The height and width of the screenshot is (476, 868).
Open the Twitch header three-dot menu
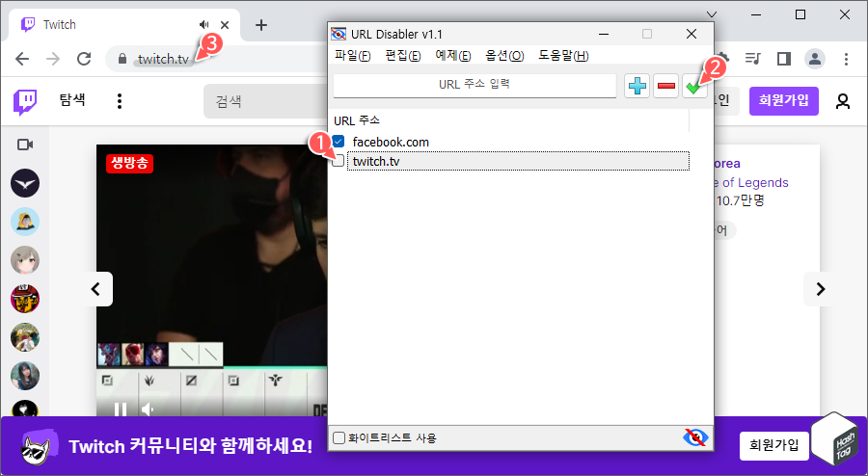click(x=120, y=101)
